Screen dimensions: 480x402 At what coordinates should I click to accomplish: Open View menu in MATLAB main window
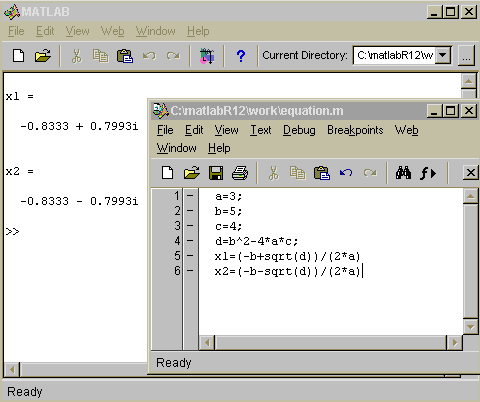pyautogui.click(x=77, y=31)
